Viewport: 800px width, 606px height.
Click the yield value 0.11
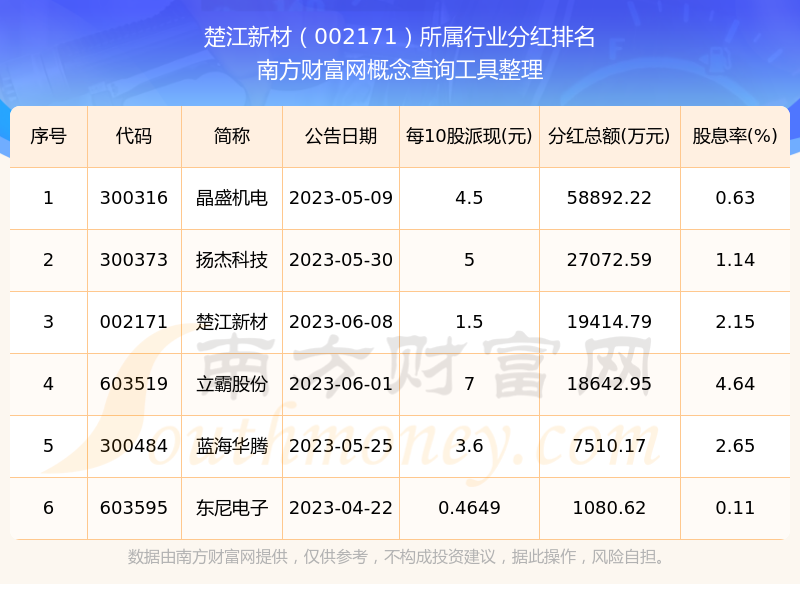click(x=735, y=508)
